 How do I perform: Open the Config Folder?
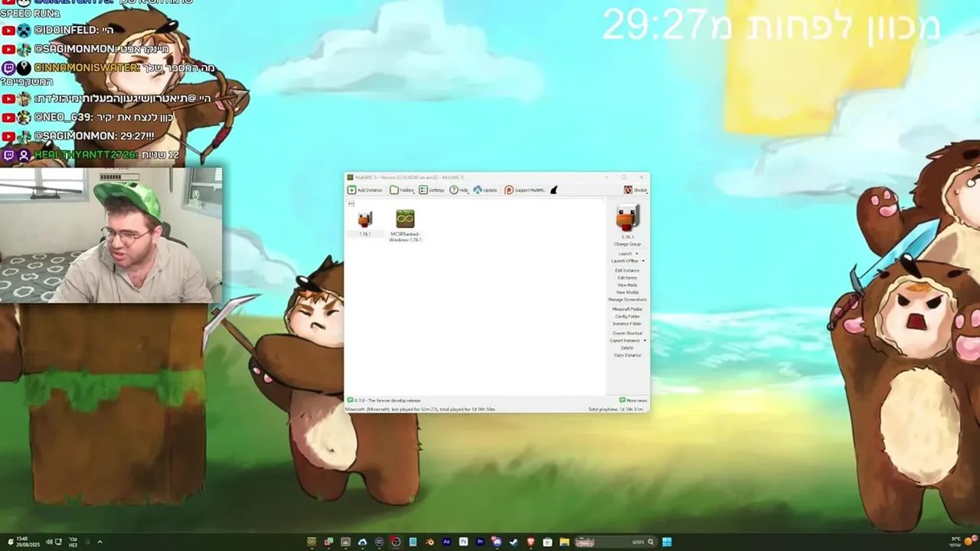tap(627, 316)
